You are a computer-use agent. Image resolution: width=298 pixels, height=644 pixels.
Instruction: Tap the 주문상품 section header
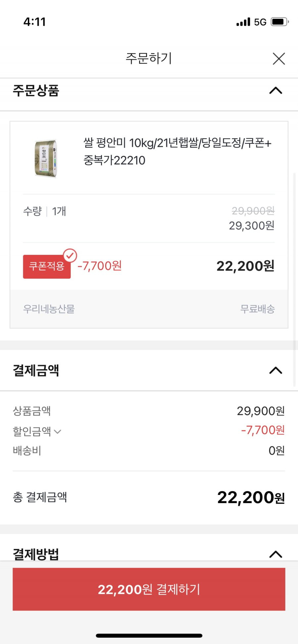click(36, 91)
